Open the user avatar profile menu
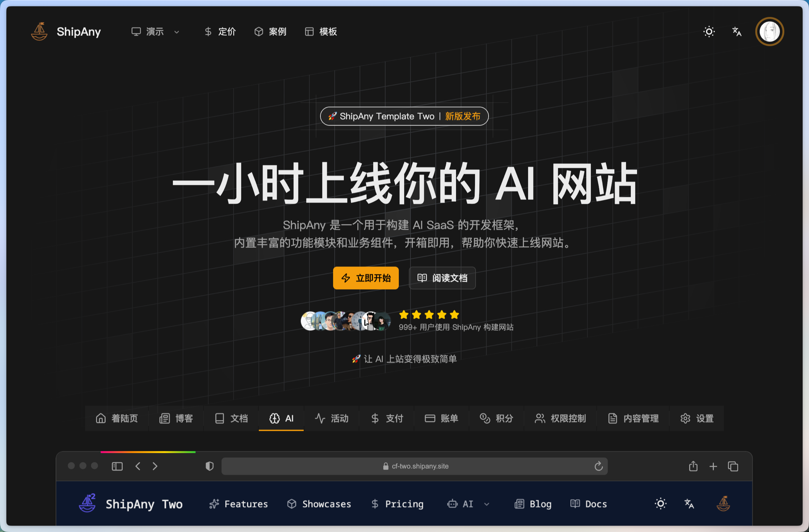Image resolution: width=809 pixels, height=532 pixels. tap(769, 32)
